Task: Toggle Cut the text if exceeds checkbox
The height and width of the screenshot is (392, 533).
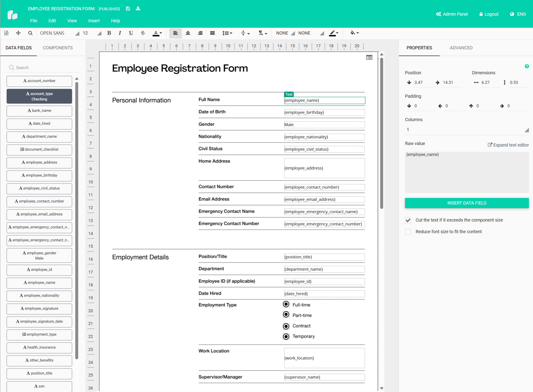Action: coord(408,220)
